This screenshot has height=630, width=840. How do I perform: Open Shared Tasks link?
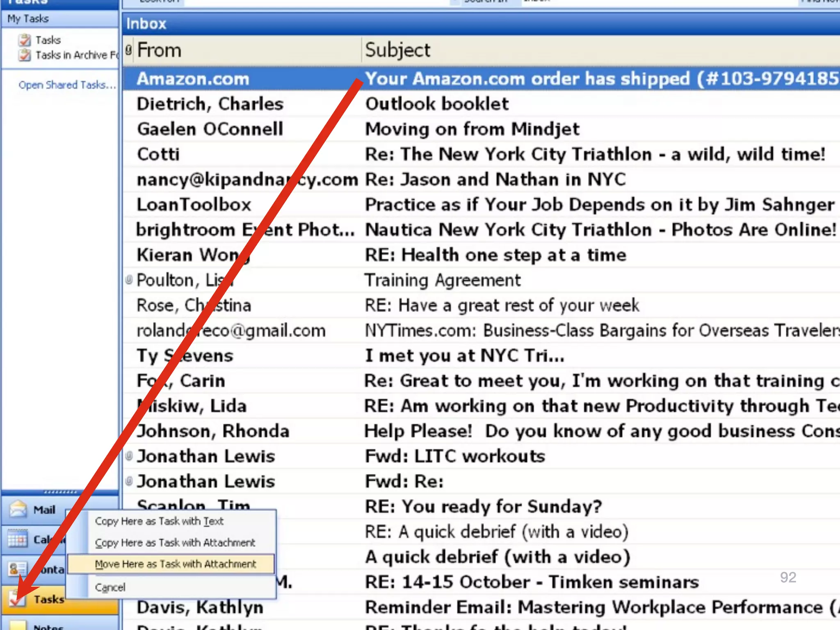point(67,85)
